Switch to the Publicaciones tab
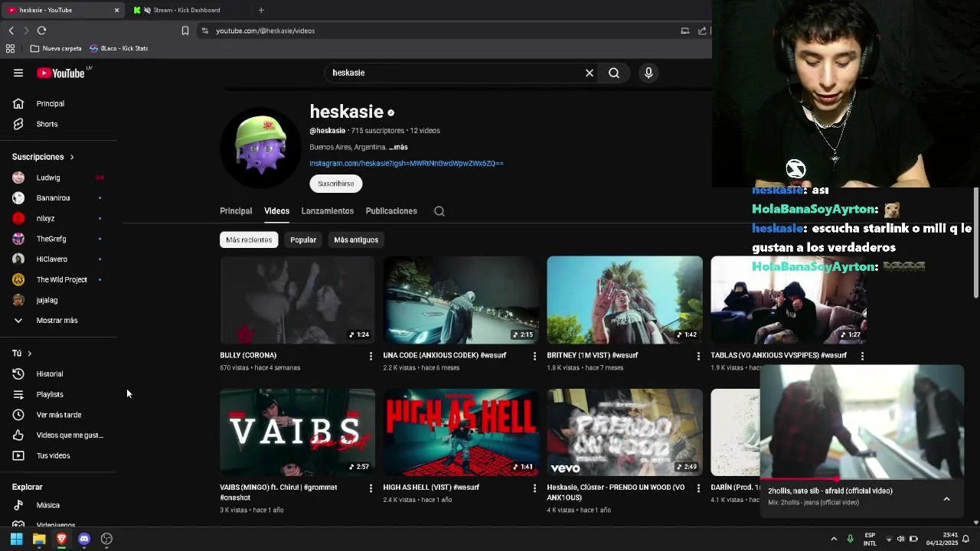The width and height of the screenshot is (980, 551). (391, 211)
